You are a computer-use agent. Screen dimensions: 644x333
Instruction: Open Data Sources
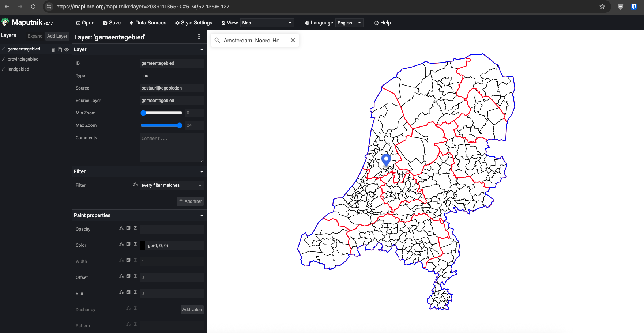tap(148, 23)
